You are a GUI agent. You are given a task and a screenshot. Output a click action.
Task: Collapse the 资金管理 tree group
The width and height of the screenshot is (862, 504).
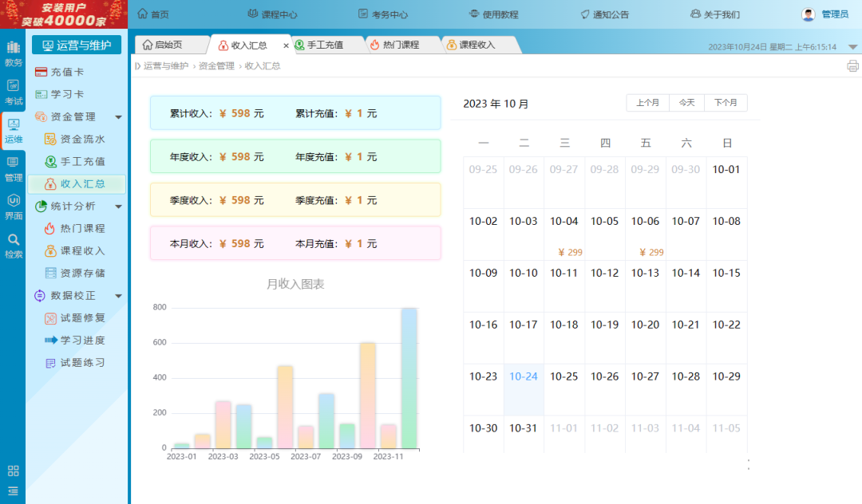coord(119,117)
